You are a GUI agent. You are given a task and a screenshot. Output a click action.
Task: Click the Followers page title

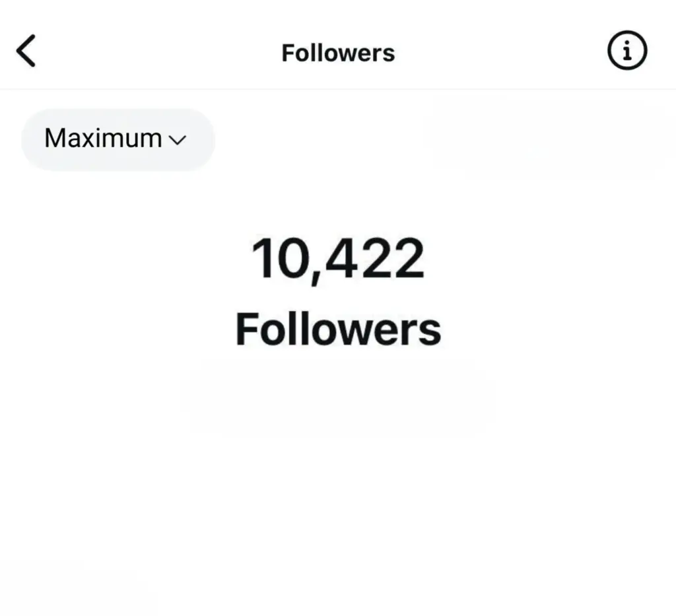pos(338,53)
